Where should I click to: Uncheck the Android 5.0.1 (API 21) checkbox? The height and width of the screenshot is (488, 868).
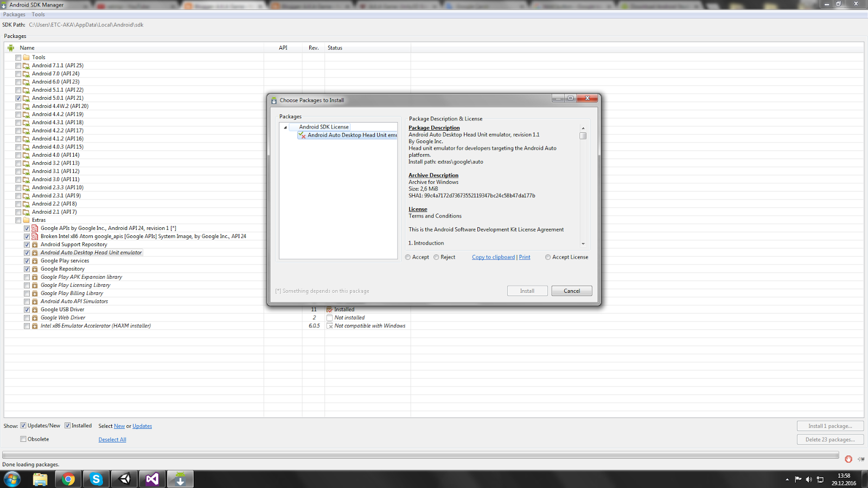click(18, 98)
